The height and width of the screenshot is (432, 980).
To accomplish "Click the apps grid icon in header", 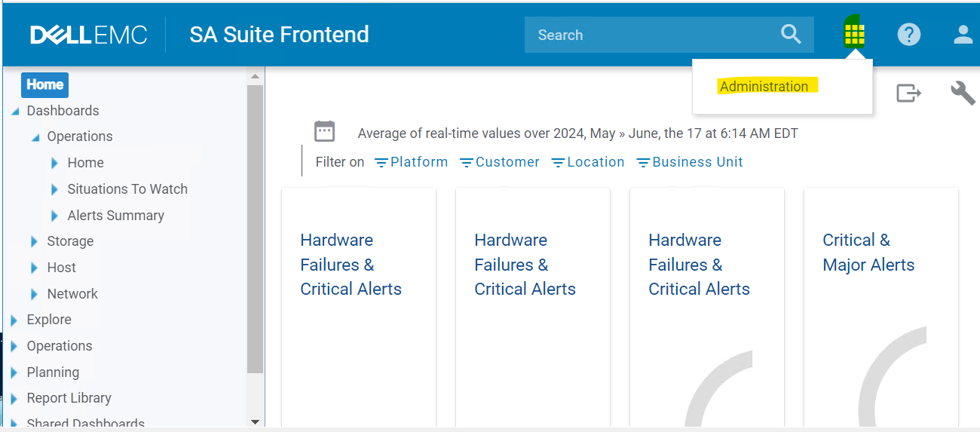I will (854, 35).
